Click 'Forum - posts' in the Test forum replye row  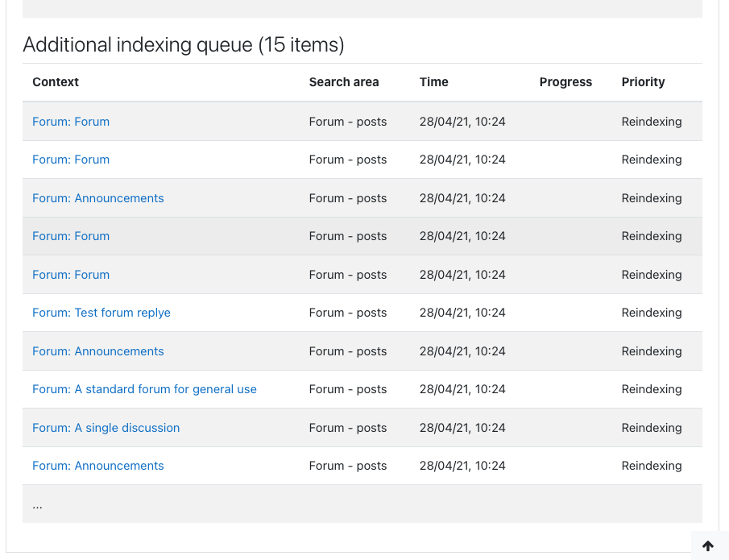point(348,313)
